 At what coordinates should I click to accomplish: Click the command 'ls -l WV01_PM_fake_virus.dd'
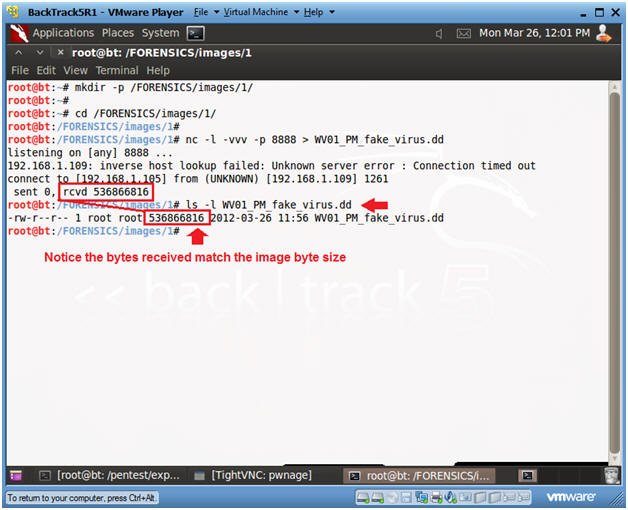coord(268,205)
